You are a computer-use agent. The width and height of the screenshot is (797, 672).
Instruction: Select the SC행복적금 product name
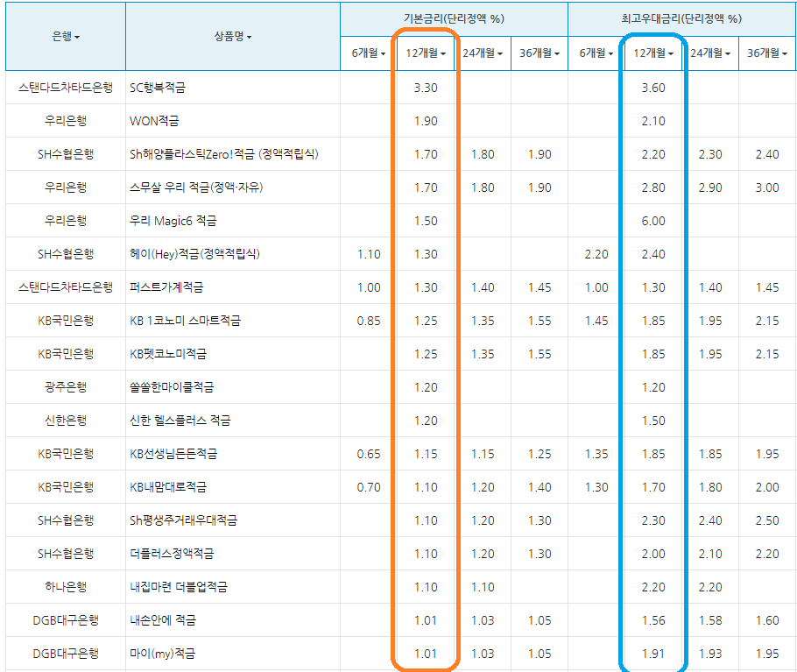coord(158,88)
